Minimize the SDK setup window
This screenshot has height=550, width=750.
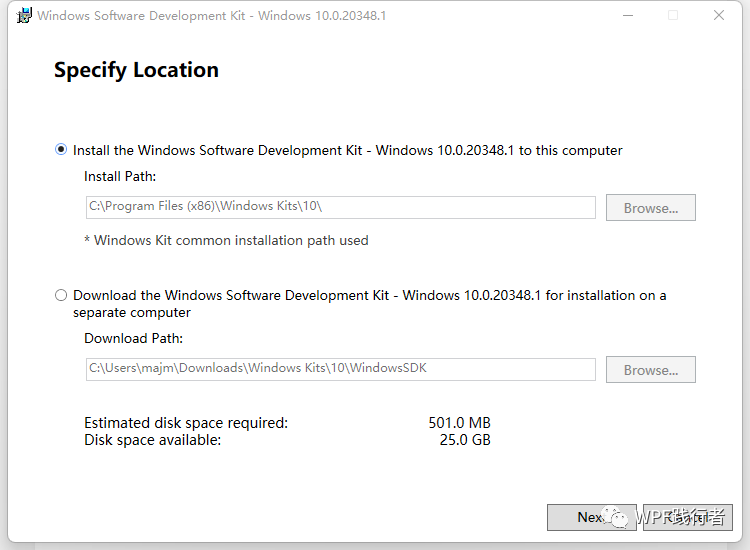628,16
